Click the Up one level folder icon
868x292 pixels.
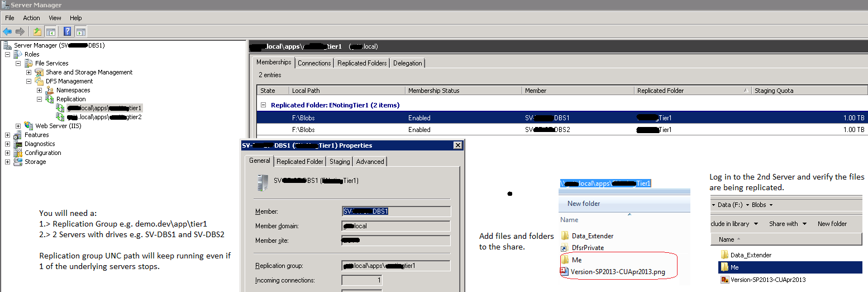(37, 32)
